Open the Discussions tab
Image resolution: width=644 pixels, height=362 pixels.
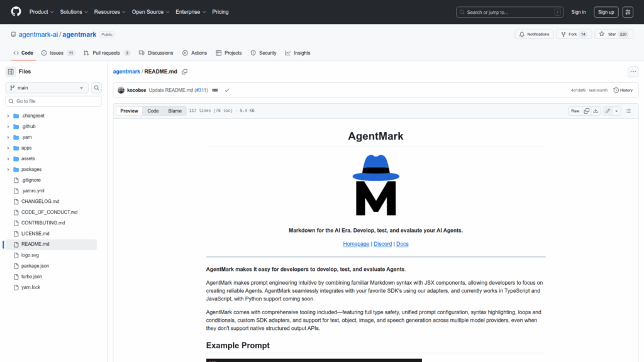(156, 53)
